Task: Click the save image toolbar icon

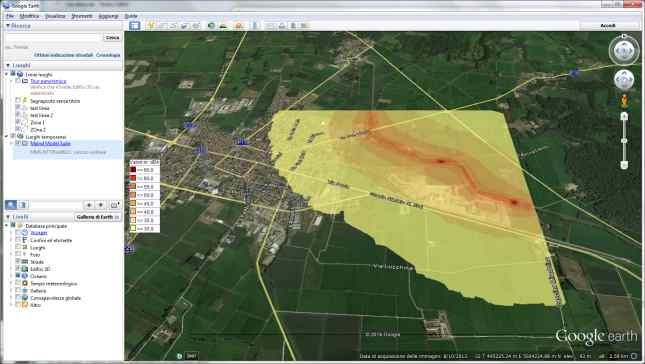Action: point(293,26)
